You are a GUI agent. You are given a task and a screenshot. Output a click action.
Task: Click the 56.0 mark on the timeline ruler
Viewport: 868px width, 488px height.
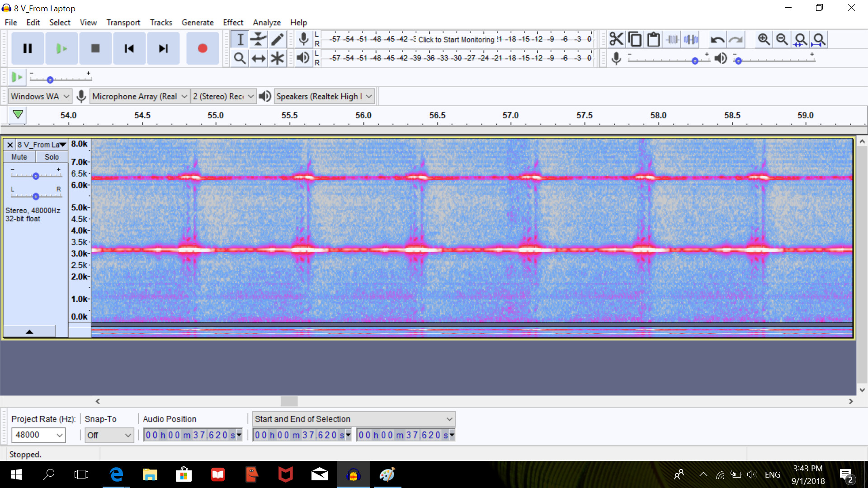click(x=363, y=115)
